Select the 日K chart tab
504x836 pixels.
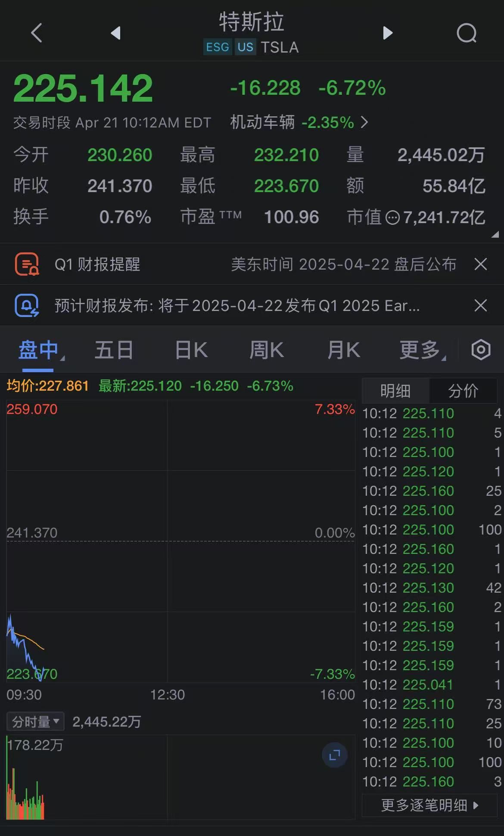[191, 350]
